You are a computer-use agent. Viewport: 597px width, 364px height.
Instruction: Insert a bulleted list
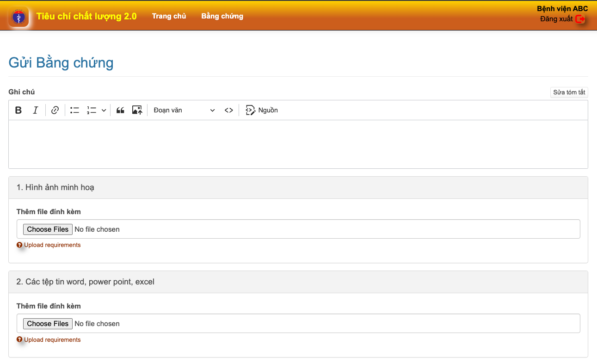(75, 110)
